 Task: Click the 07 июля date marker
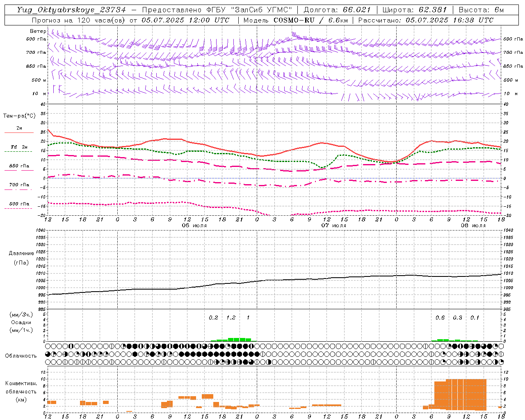tap(334, 226)
